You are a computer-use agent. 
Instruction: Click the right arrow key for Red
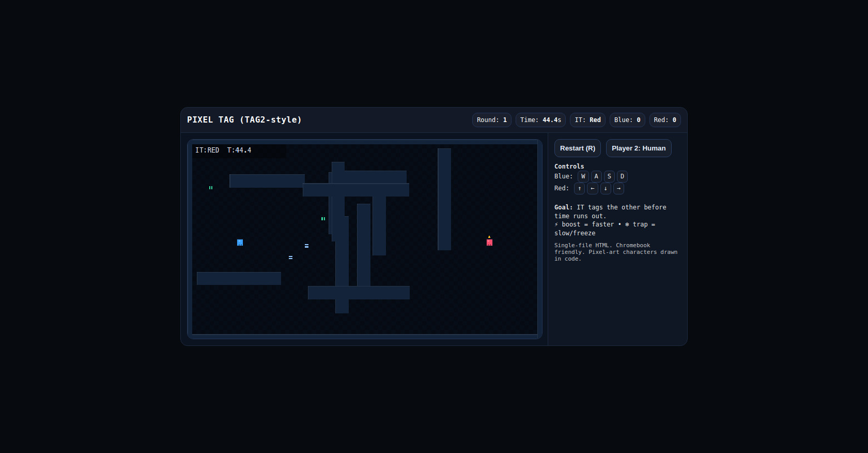[x=618, y=189]
